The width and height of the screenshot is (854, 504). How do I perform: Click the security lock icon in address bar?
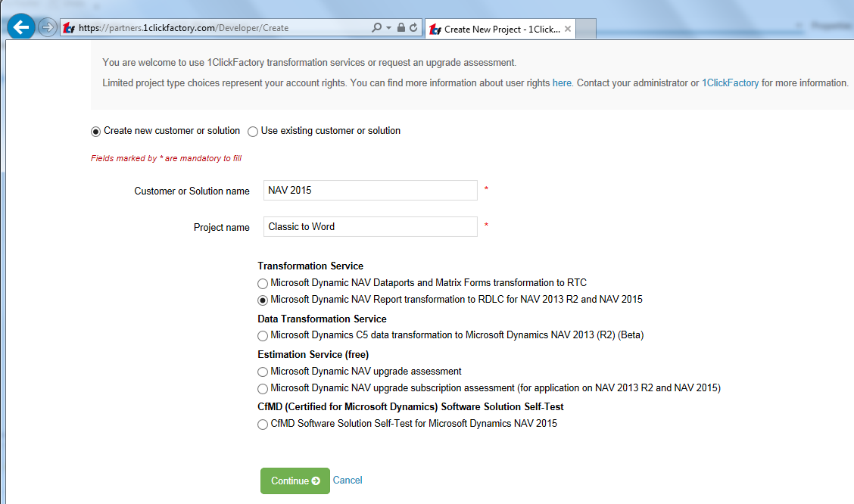[x=401, y=28]
